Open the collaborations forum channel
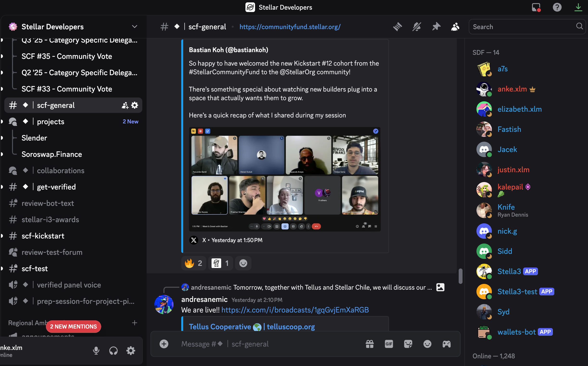The height and width of the screenshot is (366, 588). 73,171
